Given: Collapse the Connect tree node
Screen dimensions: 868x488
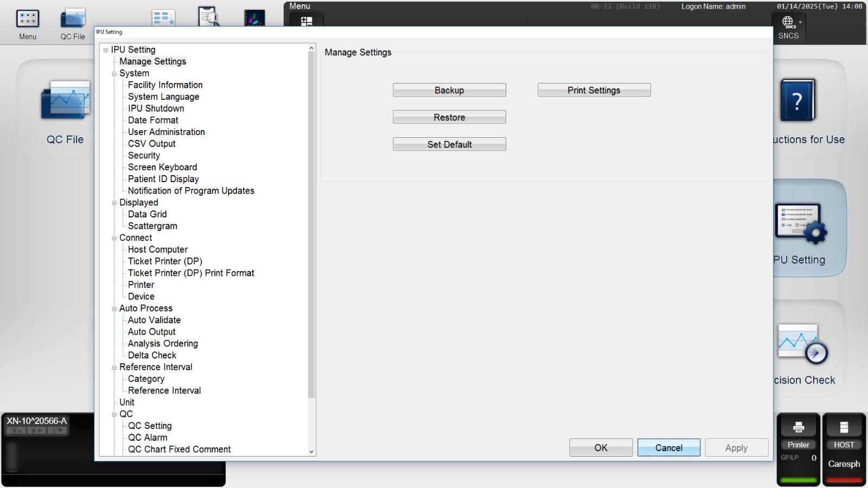Looking at the screenshot, I should 114,238.
